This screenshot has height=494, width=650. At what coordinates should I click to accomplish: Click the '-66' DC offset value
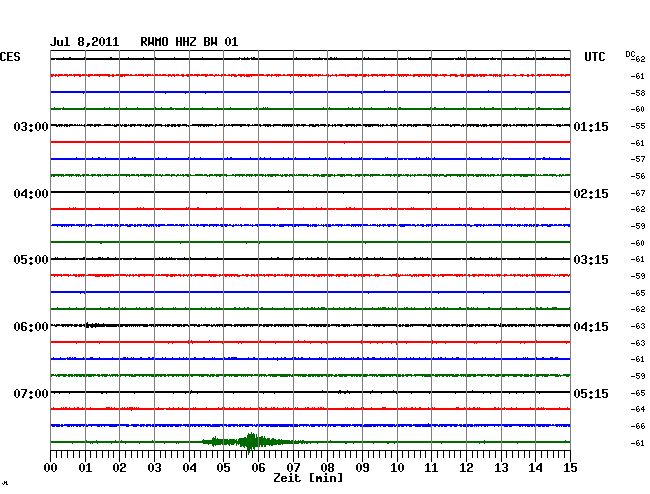coord(638,426)
